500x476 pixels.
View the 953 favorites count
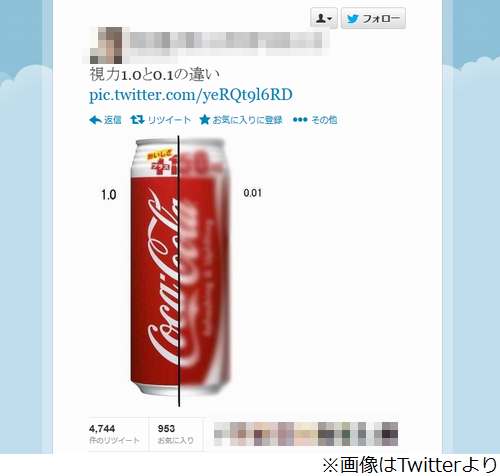[166, 429]
